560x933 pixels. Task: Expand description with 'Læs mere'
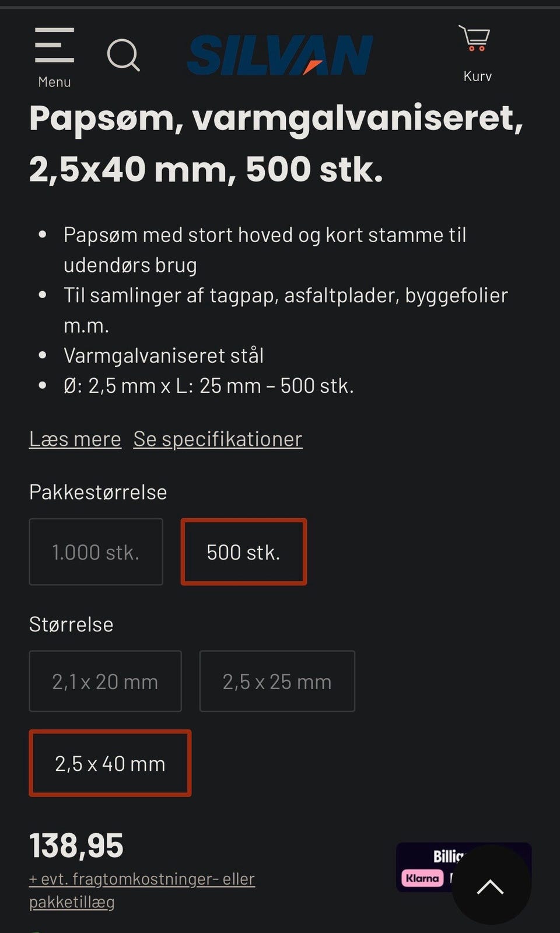(x=75, y=439)
